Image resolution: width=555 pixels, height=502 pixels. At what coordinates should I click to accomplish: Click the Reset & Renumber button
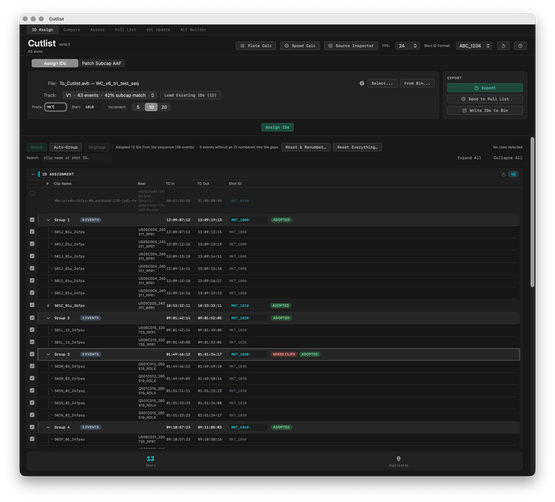(x=306, y=147)
